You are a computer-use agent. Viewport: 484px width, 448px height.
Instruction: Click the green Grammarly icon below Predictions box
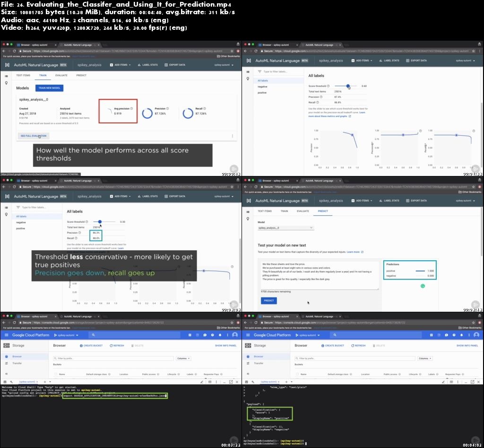point(423,286)
